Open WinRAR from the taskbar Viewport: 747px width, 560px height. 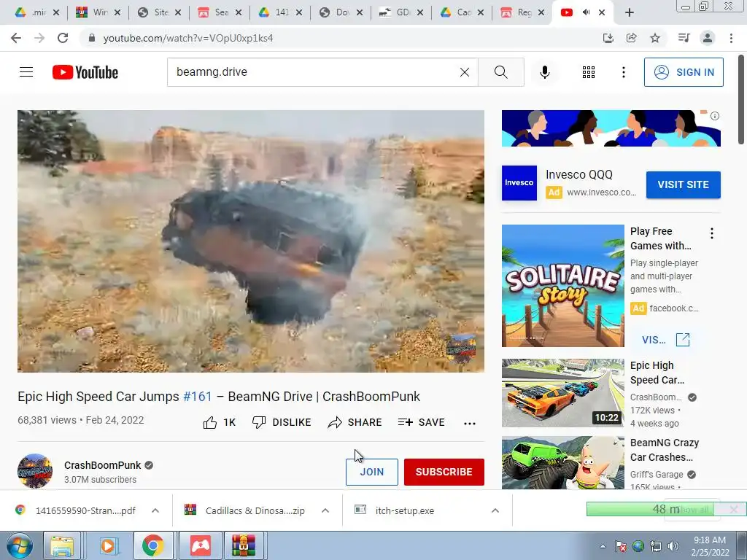[x=244, y=545]
